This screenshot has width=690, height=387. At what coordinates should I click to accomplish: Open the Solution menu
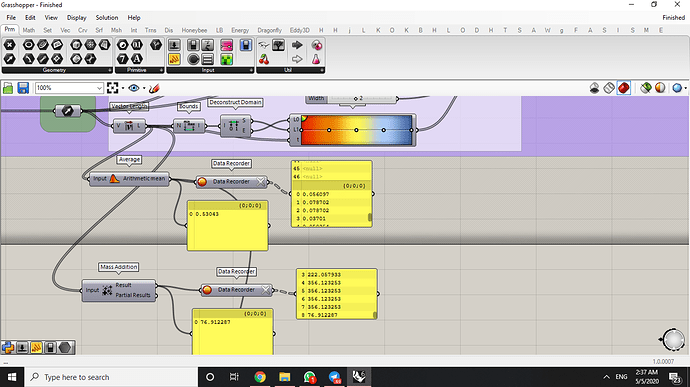107,18
